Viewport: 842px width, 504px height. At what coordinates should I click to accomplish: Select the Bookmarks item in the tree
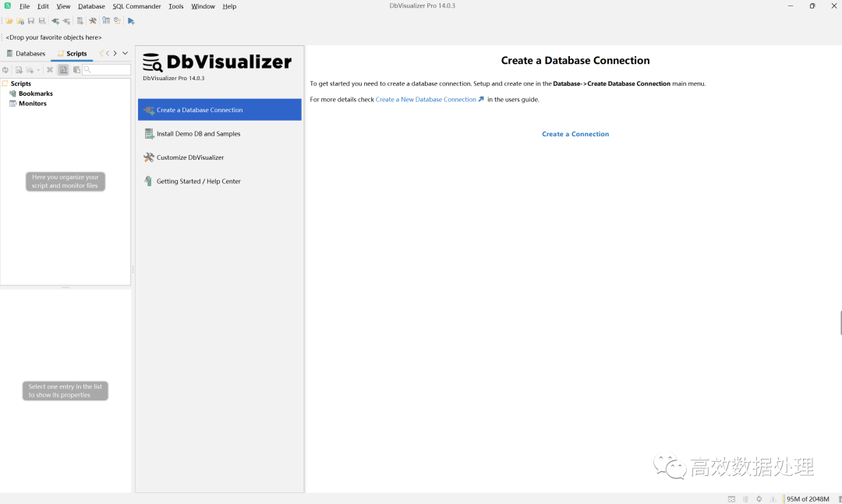(x=36, y=93)
